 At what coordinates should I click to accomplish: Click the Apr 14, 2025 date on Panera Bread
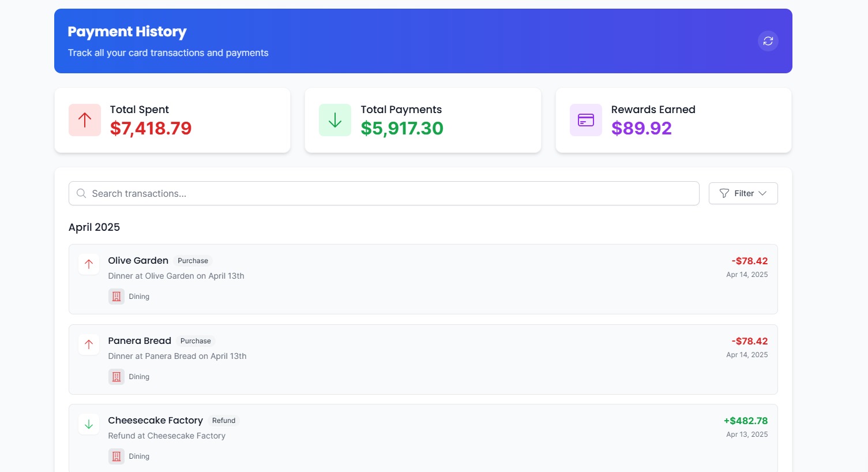[747, 355]
